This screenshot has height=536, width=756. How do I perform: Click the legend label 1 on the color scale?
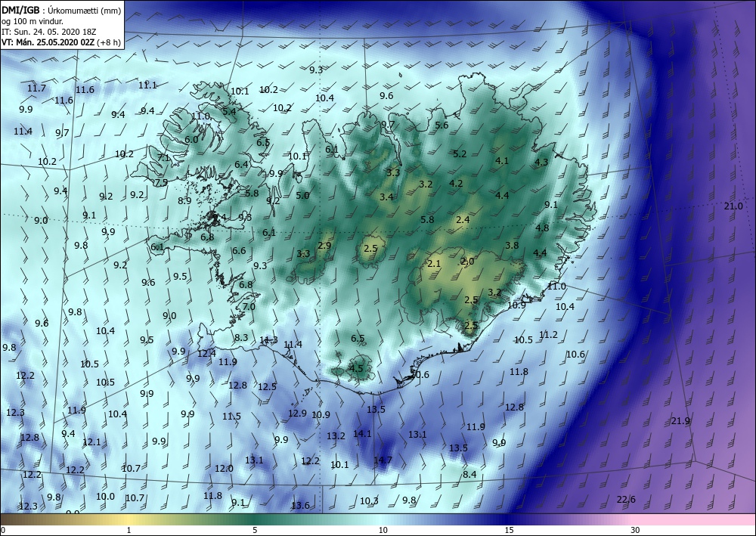[x=129, y=530]
